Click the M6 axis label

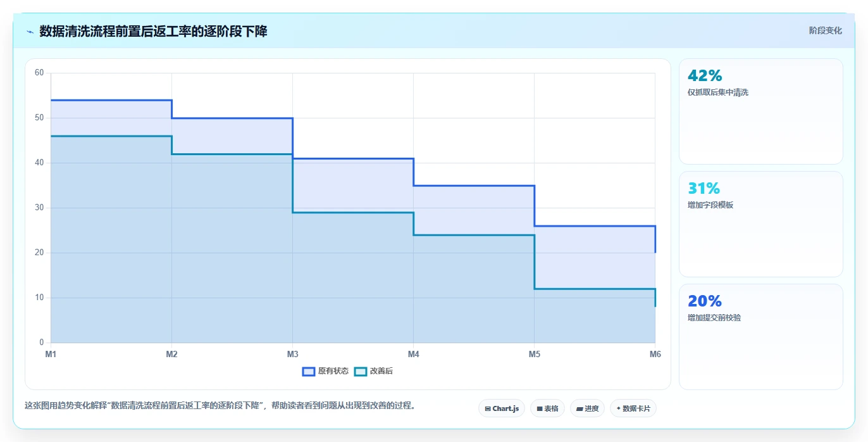click(655, 354)
